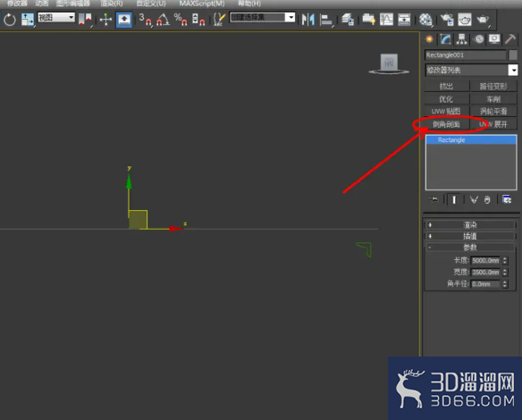Click Make Unique icon
522x420 pixels.
pos(474,199)
